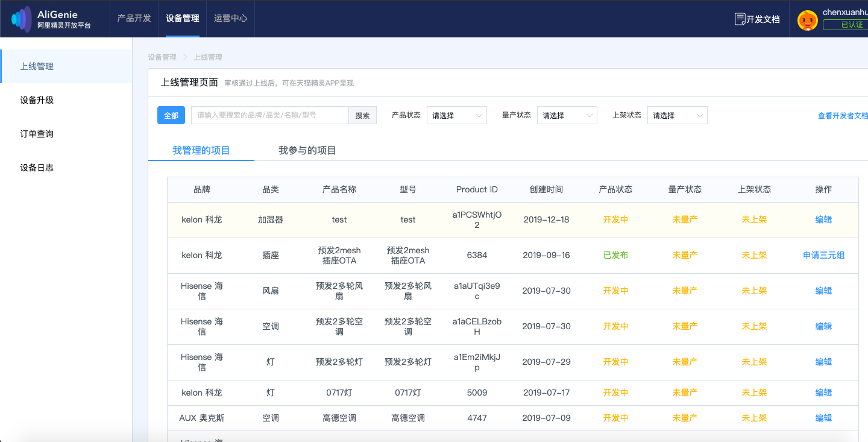868x442 pixels.
Task: Click 编辑 for 高德空调 row
Action: pyautogui.click(x=823, y=418)
